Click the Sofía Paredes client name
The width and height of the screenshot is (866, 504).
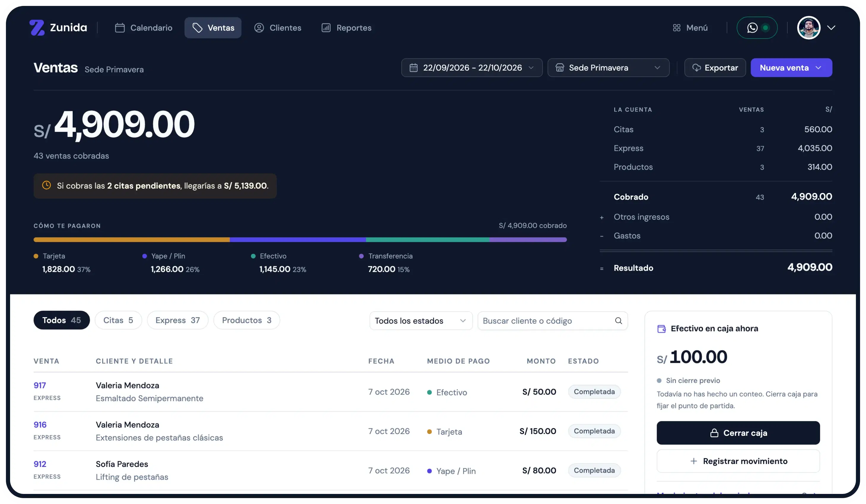122,464
